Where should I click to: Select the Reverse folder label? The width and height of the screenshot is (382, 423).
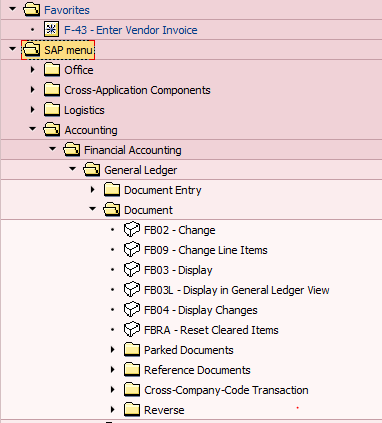[164, 410]
